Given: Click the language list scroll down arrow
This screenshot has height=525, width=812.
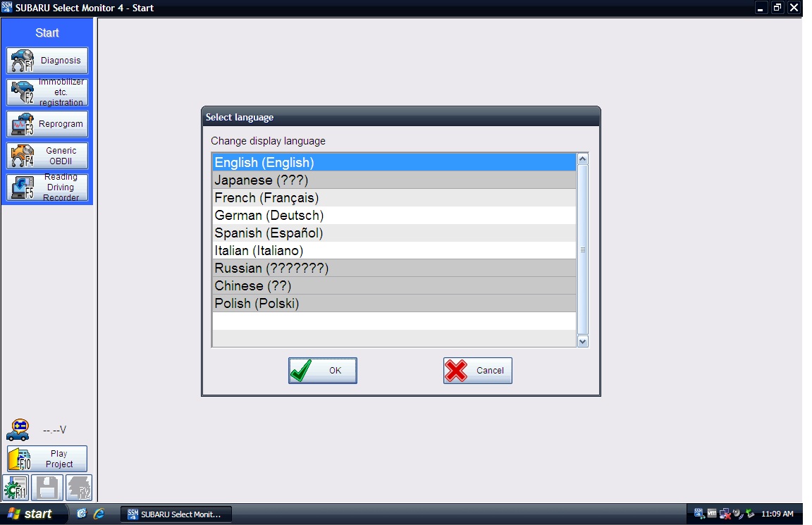Looking at the screenshot, I should click(583, 341).
